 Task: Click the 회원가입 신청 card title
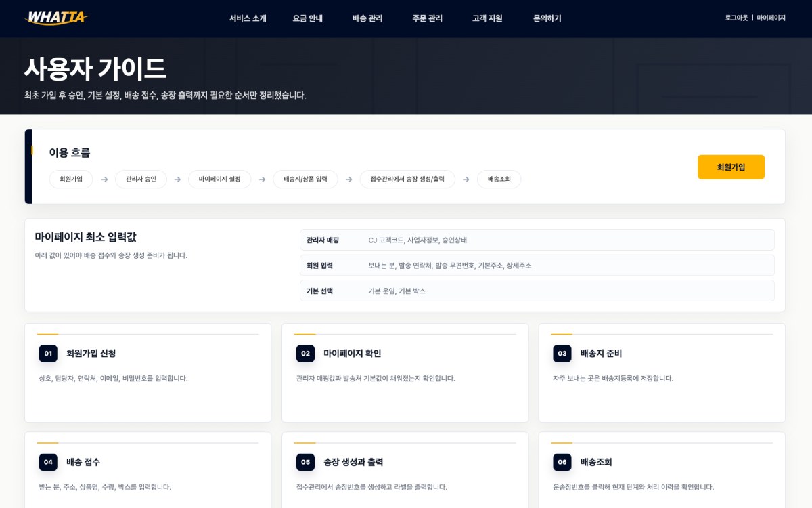(x=91, y=353)
